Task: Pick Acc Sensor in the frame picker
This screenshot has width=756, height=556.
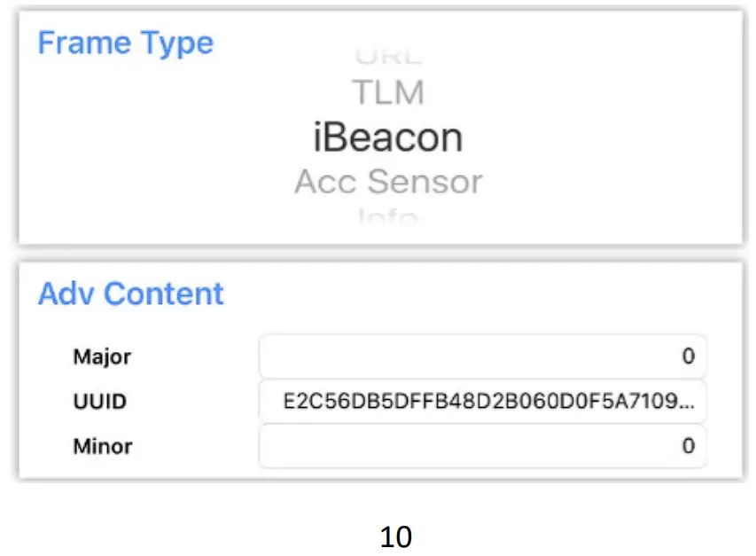Action: [388, 182]
